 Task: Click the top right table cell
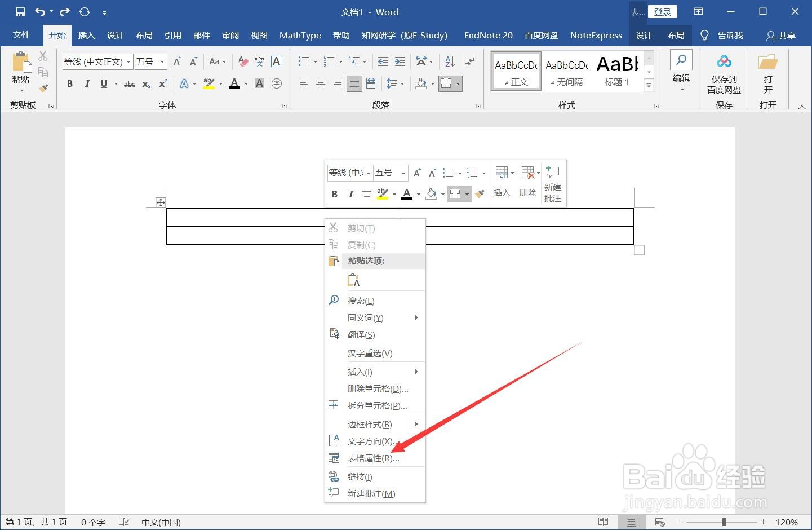(x=517, y=218)
